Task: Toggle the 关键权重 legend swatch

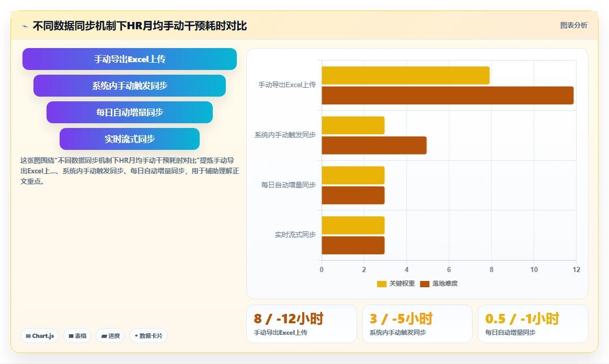Action: tap(382, 284)
